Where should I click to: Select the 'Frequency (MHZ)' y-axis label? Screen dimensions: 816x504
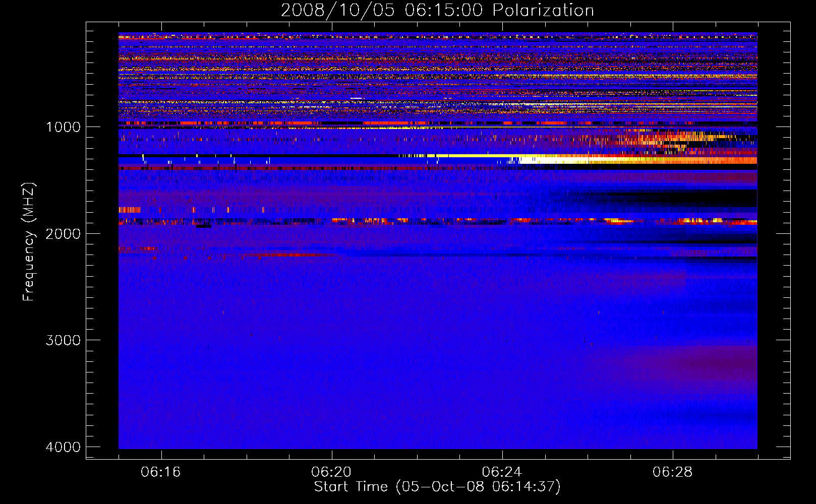point(29,242)
